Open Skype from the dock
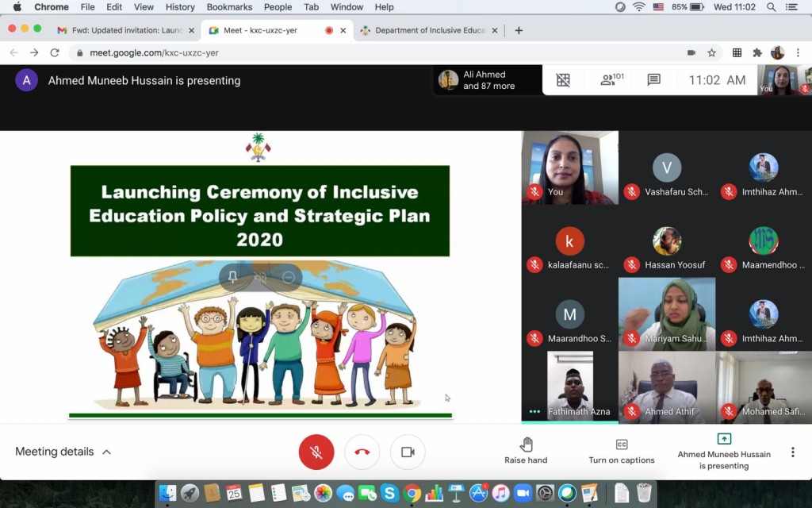Viewport: 812px width, 508px height. (389, 493)
